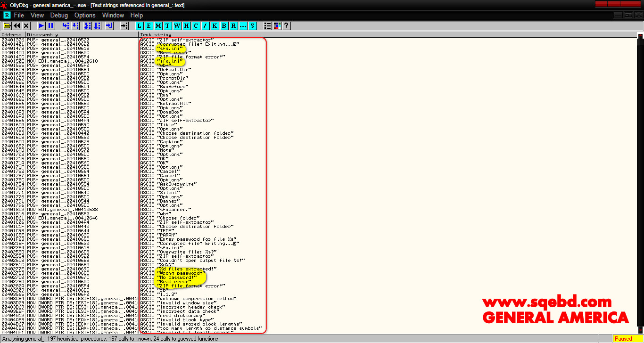Run the program with Play icon
Image resolution: width=644 pixels, height=343 pixels.
click(41, 25)
